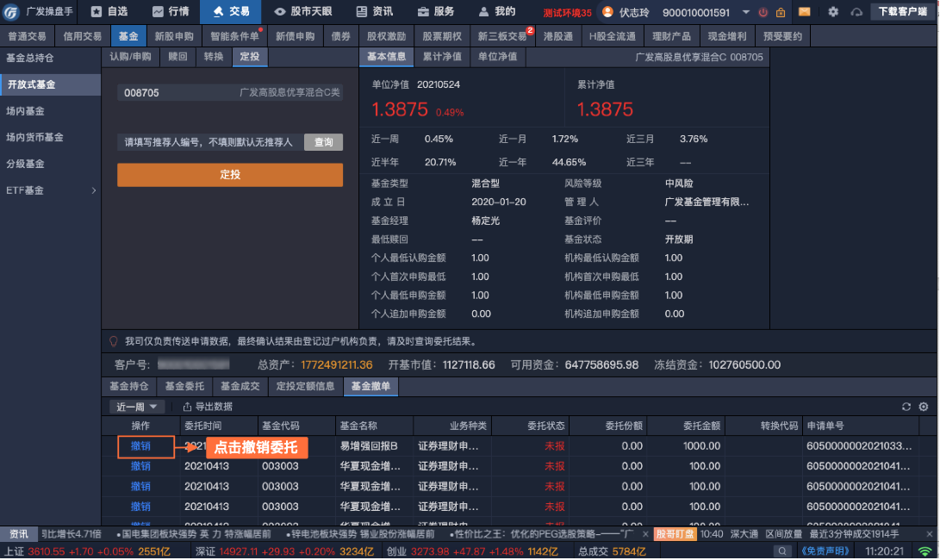Open the mail messages envelope icon
The width and height of the screenshot is (940, 560).
(804, 12)
